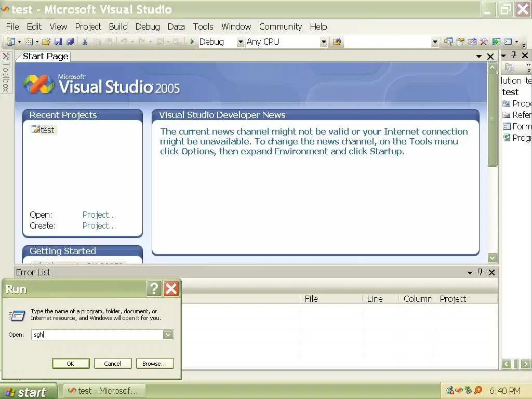Click the Line column header in Error List
This screenshot has height=399, width=532.
coord(381,299)
